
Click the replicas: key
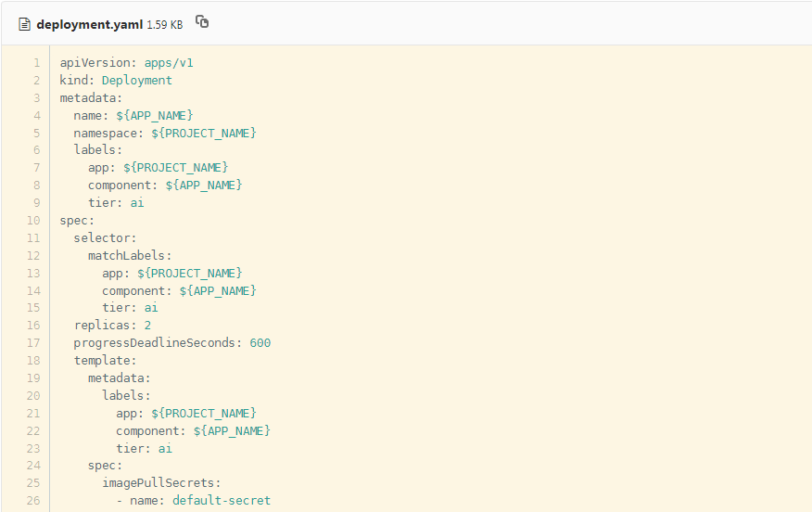pyautogui.click(x=105, y=325)
